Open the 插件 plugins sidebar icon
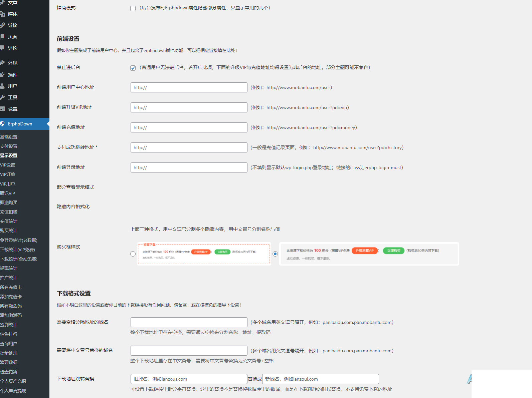Viewport: 532px width, 398px height. pos(2,75)
